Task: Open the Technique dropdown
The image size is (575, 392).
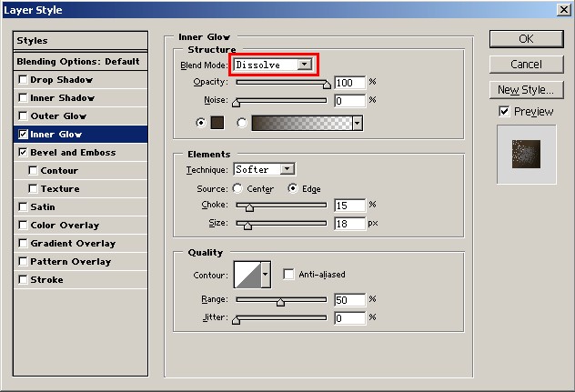Action: click(x=287, y=169)
